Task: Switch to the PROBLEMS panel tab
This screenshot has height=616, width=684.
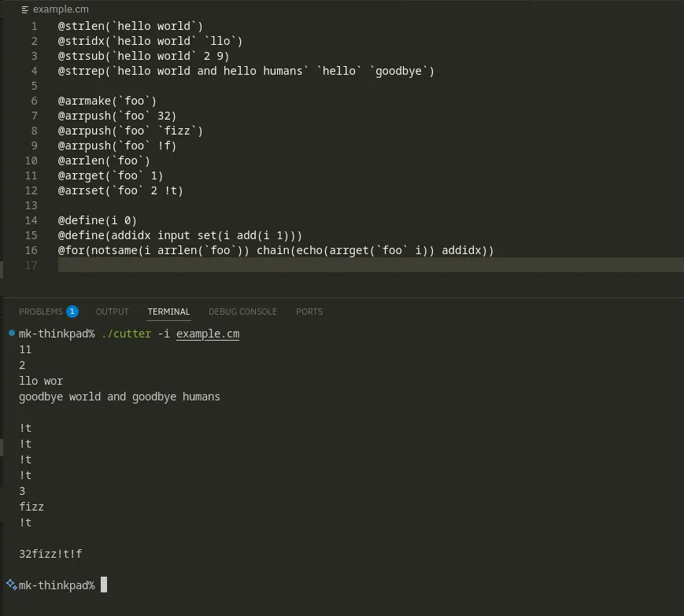Action: pos(41,312)
